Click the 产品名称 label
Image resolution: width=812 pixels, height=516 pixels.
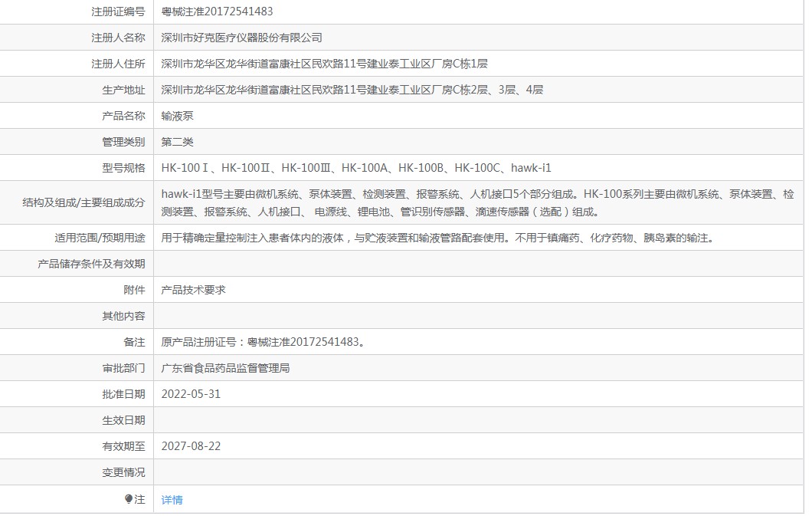coord(123,116)
